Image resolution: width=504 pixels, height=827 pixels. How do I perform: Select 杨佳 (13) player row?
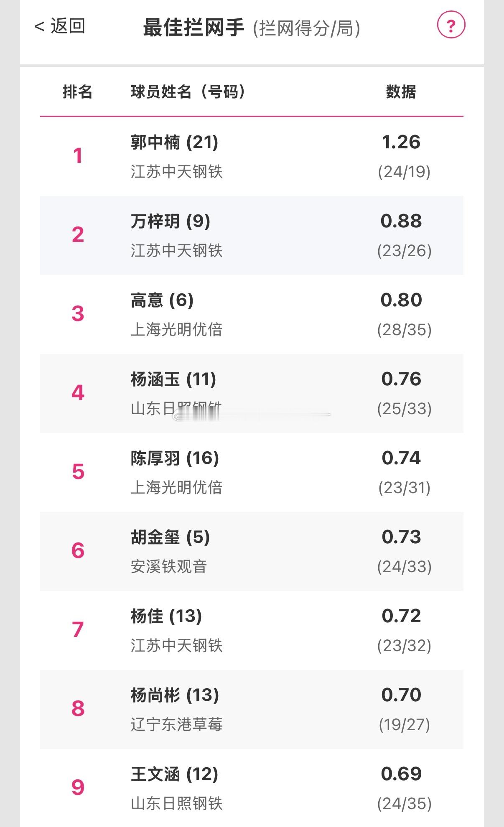166,616
